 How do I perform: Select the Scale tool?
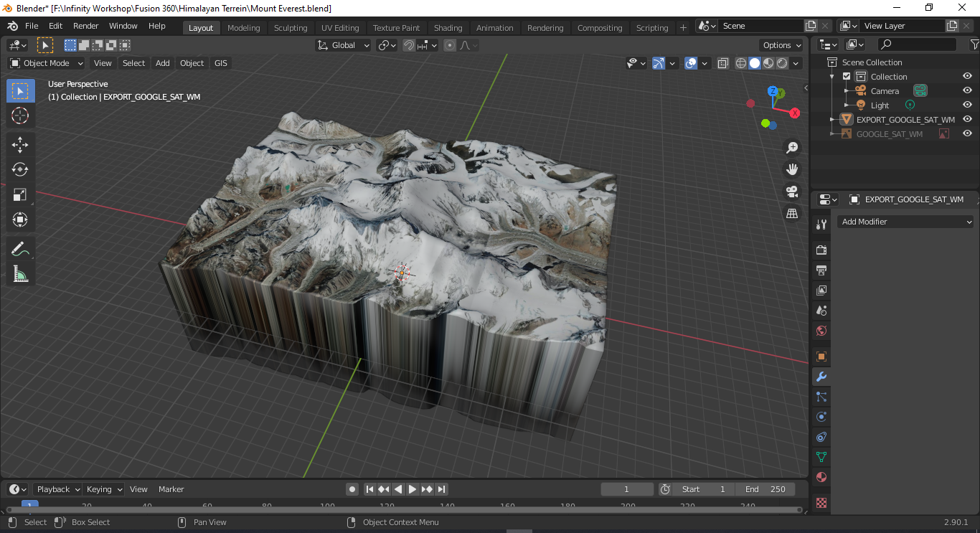pos(20,194)
